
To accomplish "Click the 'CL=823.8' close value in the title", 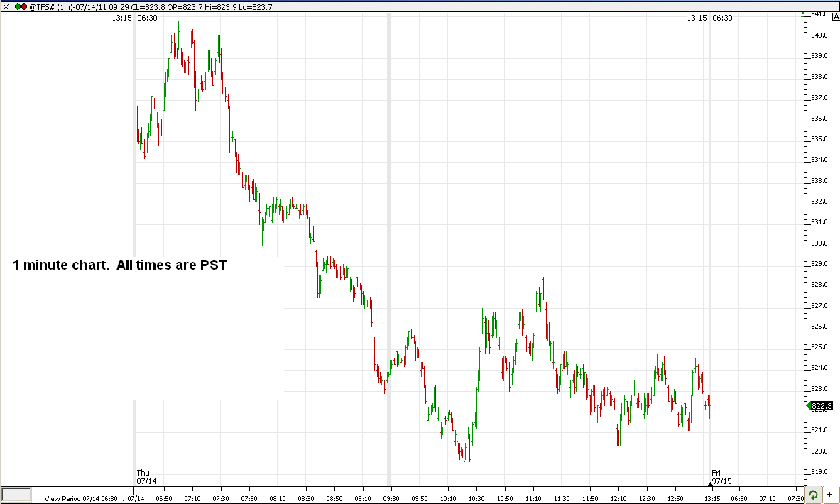I will click(x=148, y=7).
